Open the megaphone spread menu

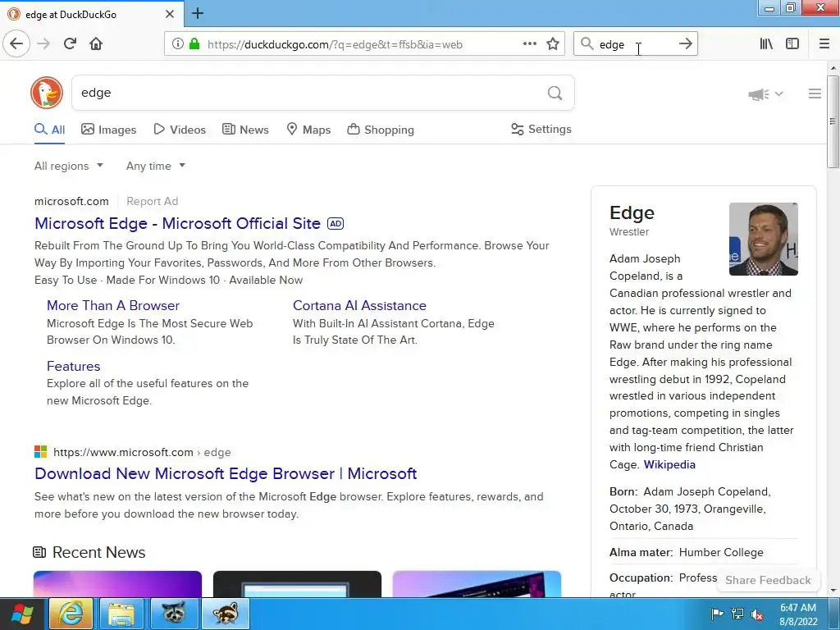point(765,94)
